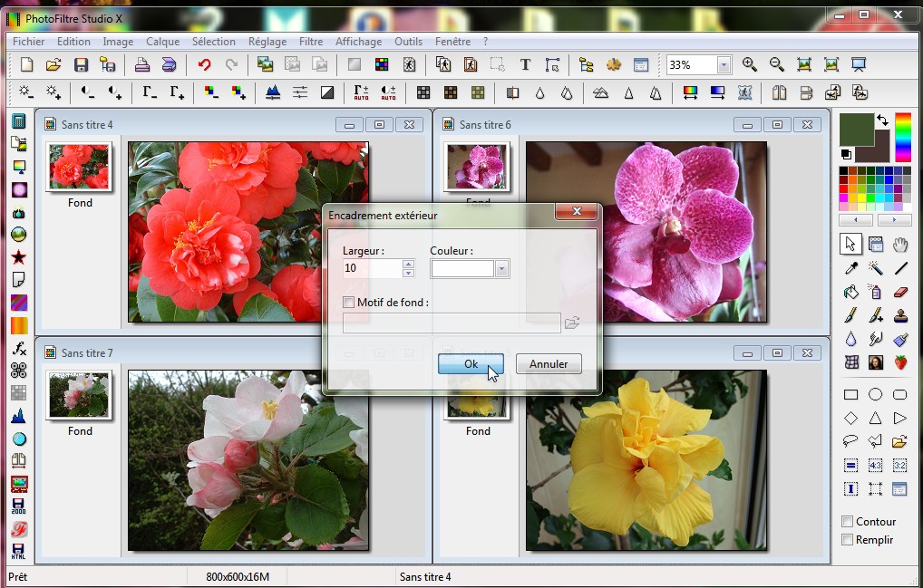Zoom out with magnifier minus icon
Image resolution: width=923 pixels, height=588 pixels.
pos(776,64)
